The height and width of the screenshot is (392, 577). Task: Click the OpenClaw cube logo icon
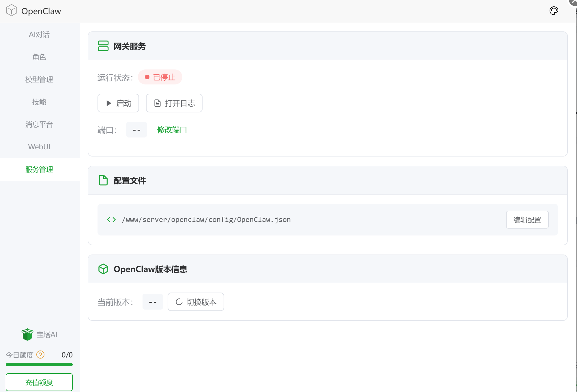click(12, 10)
